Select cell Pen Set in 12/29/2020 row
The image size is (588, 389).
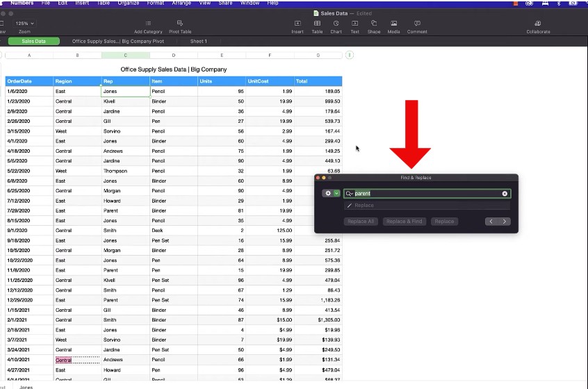[x=174, y=300]
